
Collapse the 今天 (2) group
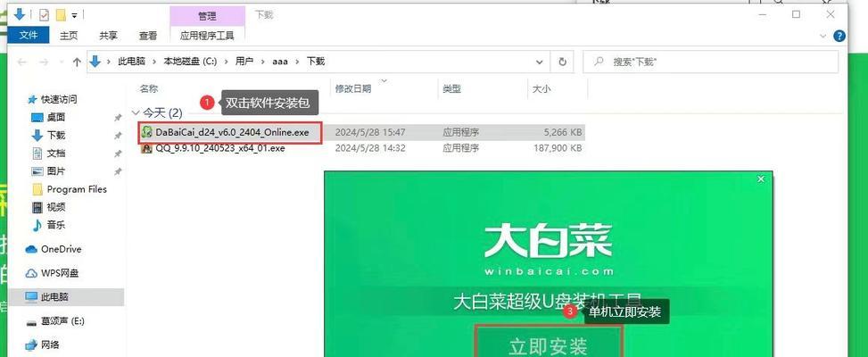136,113
